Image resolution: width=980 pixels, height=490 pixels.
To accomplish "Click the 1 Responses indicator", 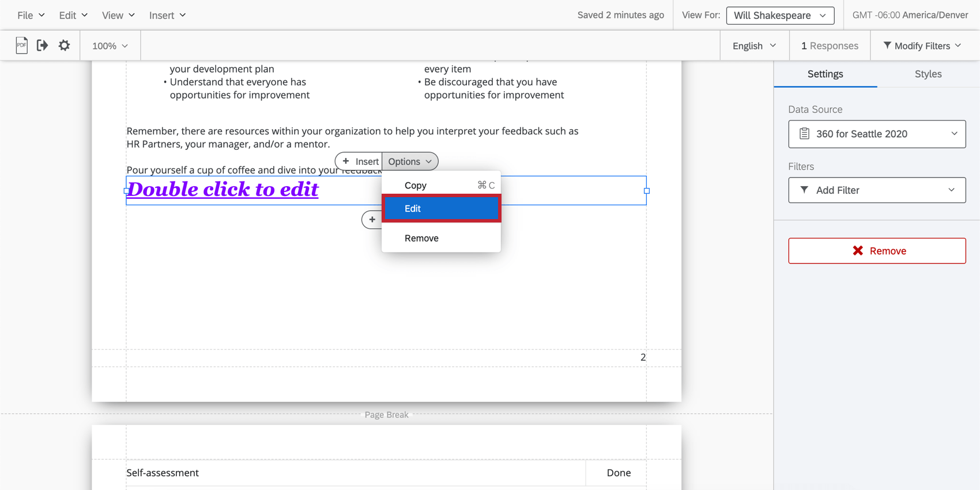I will coord(830,46).
